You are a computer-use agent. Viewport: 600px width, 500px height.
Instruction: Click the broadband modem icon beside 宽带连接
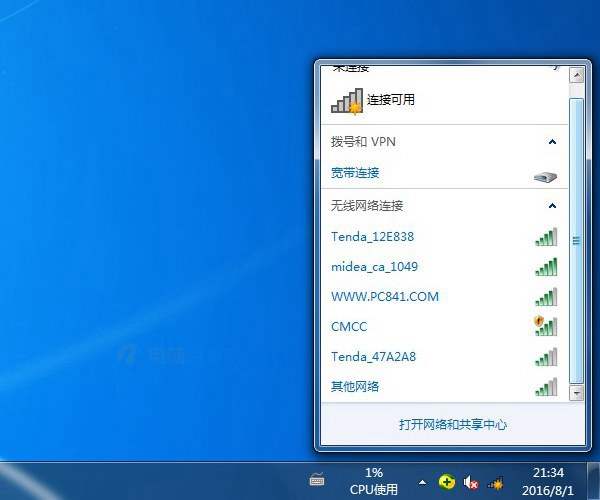click(x=545, y=177)
